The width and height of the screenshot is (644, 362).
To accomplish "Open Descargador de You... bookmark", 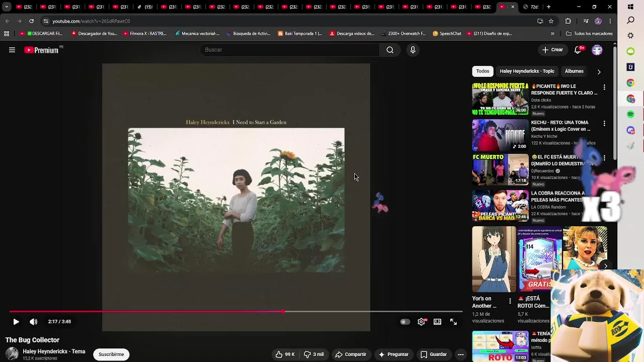I will tap(94, 34).
